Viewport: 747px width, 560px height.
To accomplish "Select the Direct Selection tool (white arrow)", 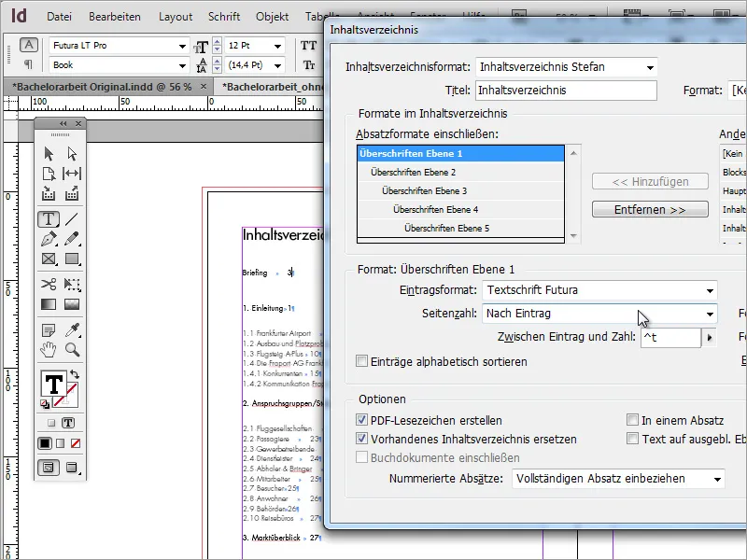I will coord(72,154).
